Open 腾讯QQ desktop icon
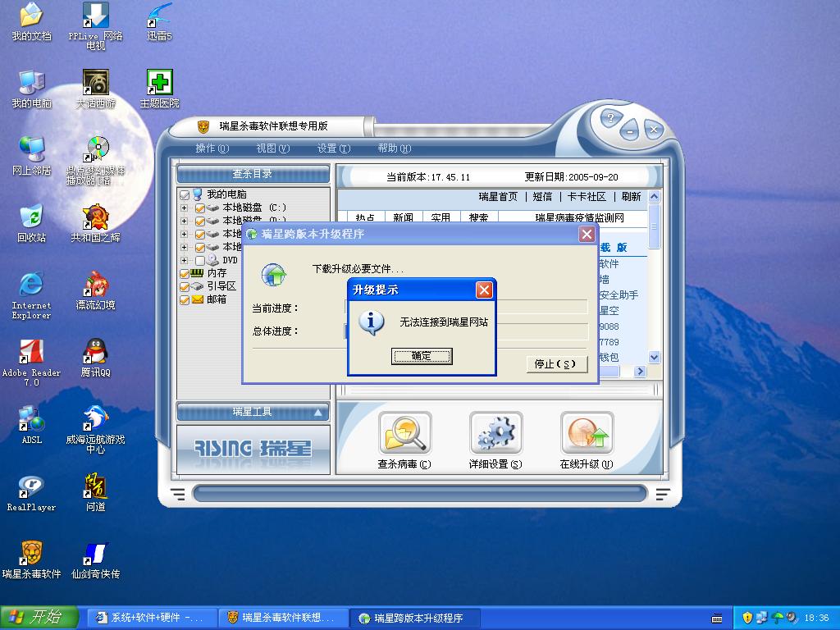 pos(95,353)
